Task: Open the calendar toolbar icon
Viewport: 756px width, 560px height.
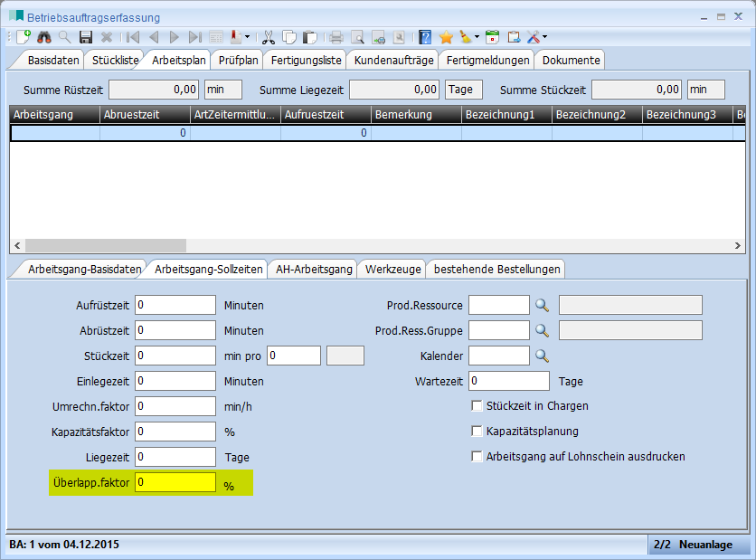Action: 492,37
